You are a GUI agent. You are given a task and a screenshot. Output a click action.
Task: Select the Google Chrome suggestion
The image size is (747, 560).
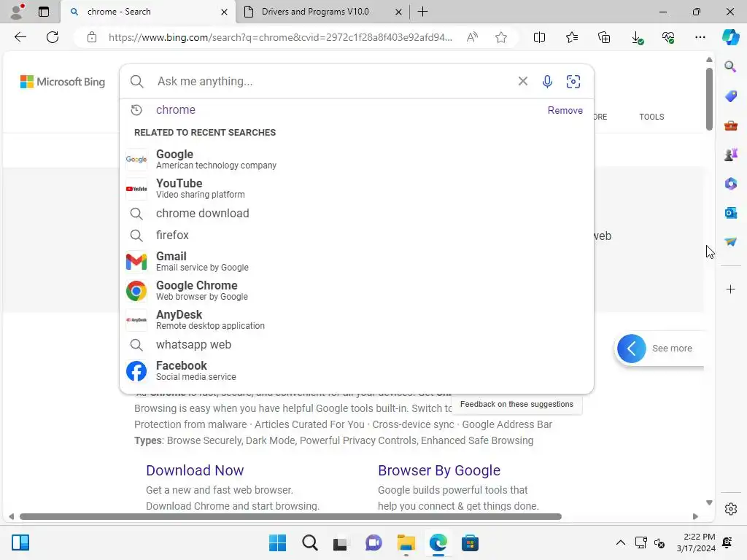(x=356, y=290)
